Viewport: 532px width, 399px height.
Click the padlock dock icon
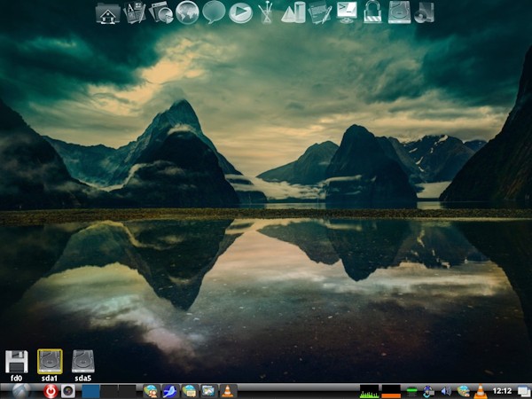372,12
